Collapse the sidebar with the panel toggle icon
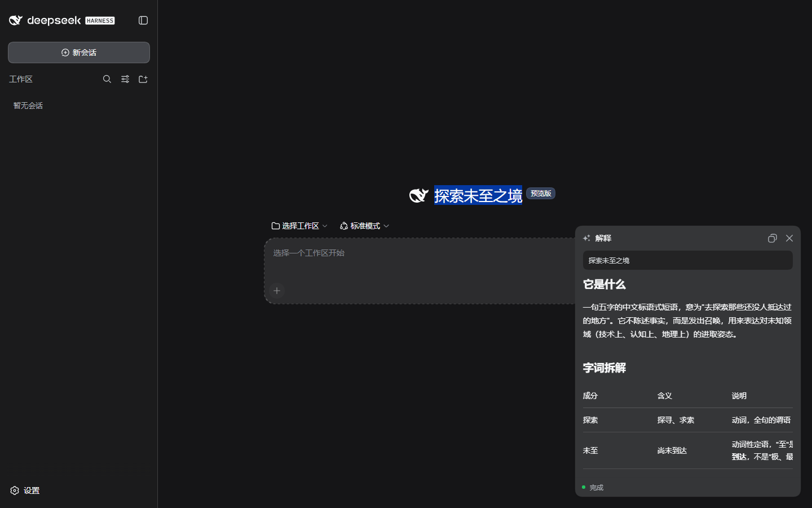 click(143, 20)
